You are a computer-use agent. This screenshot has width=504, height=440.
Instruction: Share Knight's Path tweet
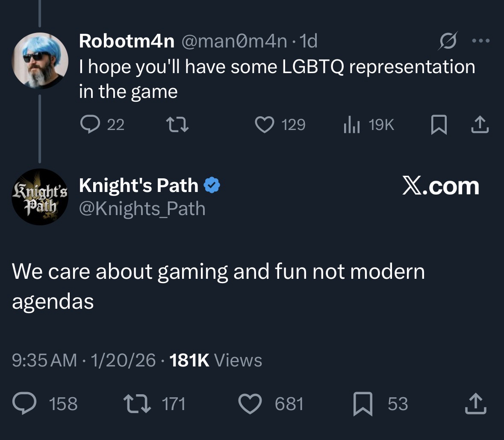pyautogui.click(x=476, y=404)
